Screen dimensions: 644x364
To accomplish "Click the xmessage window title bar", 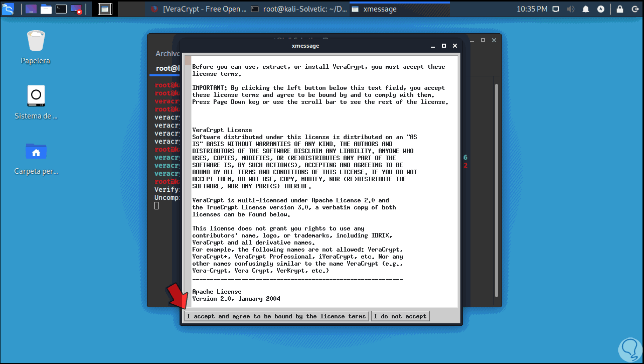I will [x=305, y=46].
